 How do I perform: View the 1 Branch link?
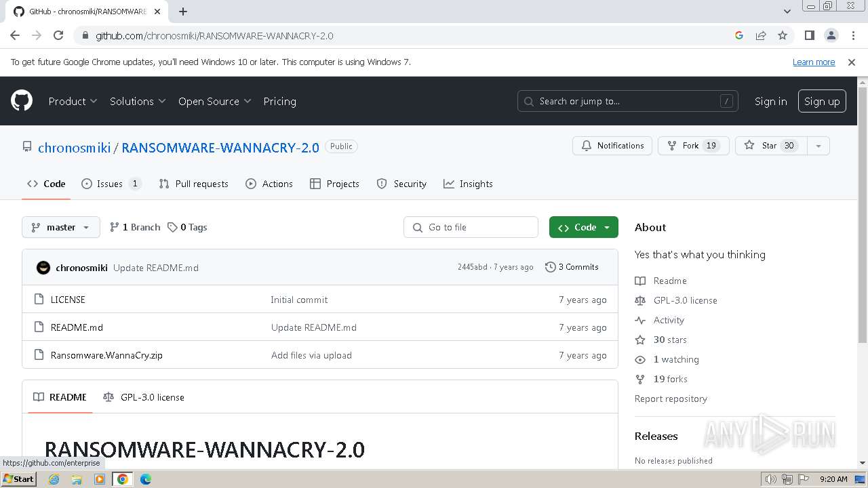[x=135, y=227]
